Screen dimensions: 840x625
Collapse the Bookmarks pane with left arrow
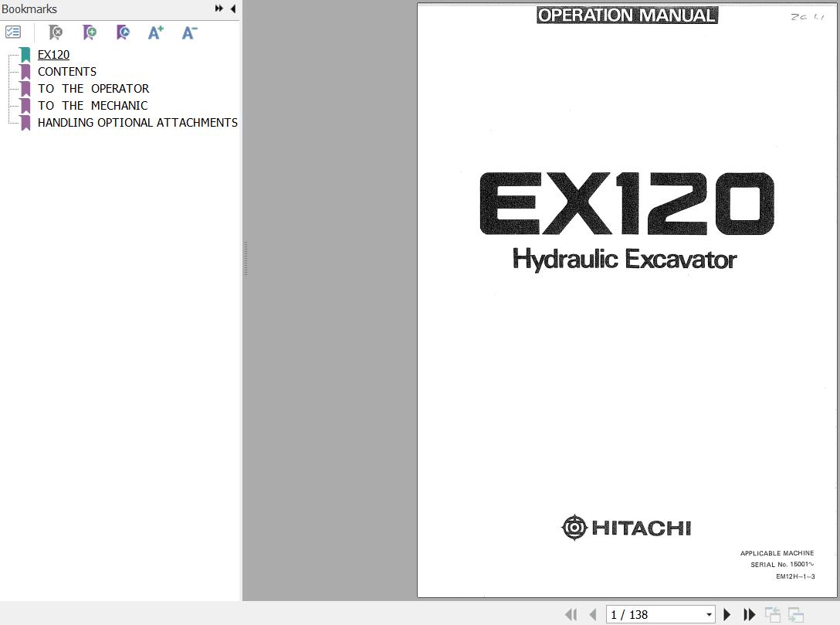[233, 8]
